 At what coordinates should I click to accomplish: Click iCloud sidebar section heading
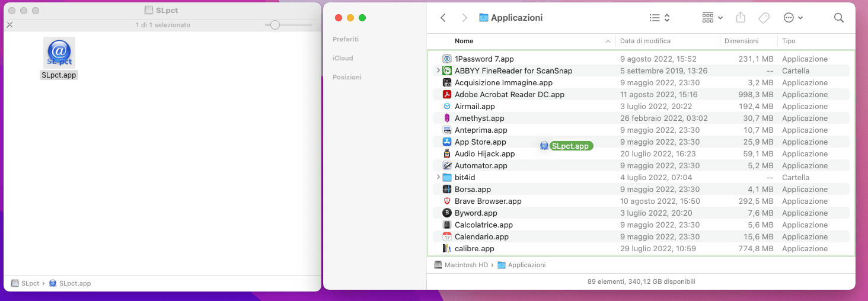coord(343,58)
